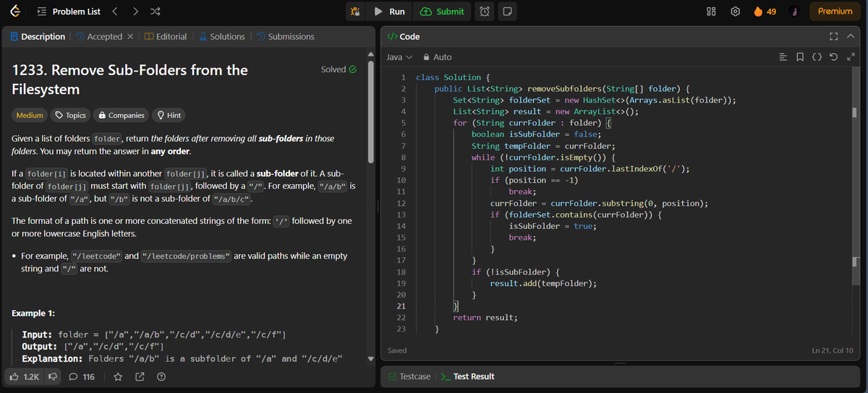Click the description panel scrollbar thumb
The width and height of the screenshot is (868, 393).
[372, 111]
